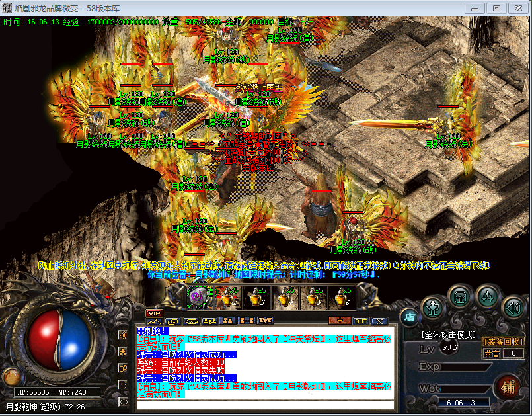Click the VIP badge button
This screenshot has height=416, width=532.
[x=154, y=313]
